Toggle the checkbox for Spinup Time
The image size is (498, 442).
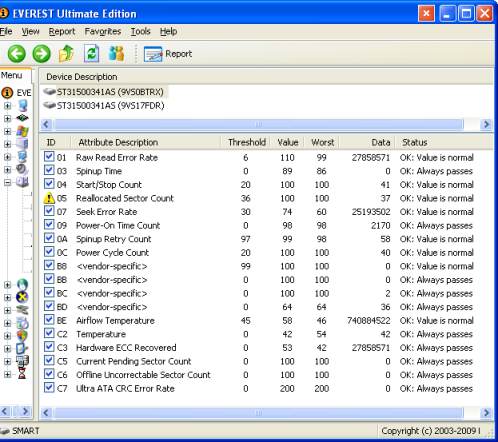pyautogui.click(x=49, y=170)
